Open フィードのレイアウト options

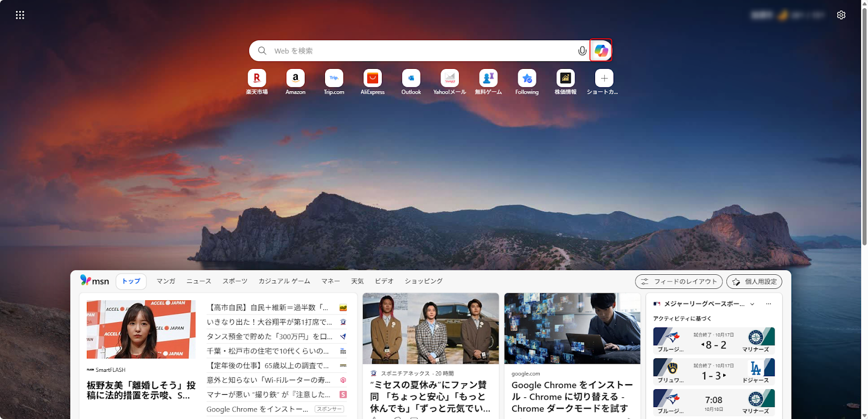pos(679,282)
